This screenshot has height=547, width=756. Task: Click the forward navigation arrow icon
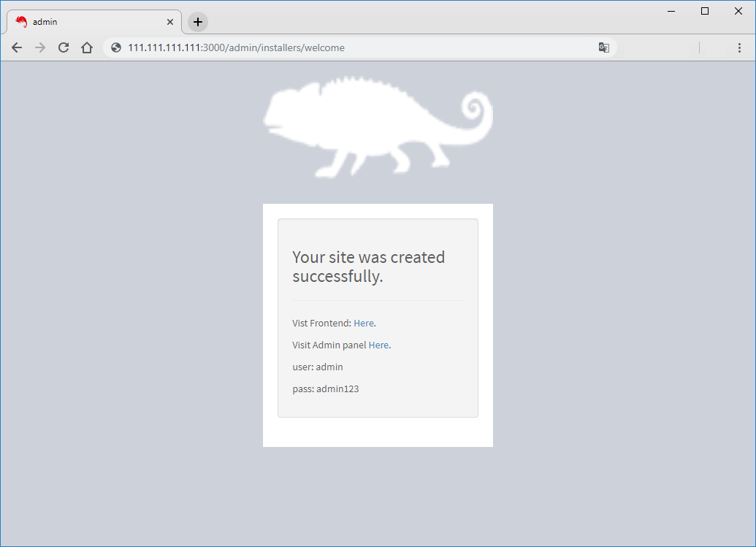(40, 47)
